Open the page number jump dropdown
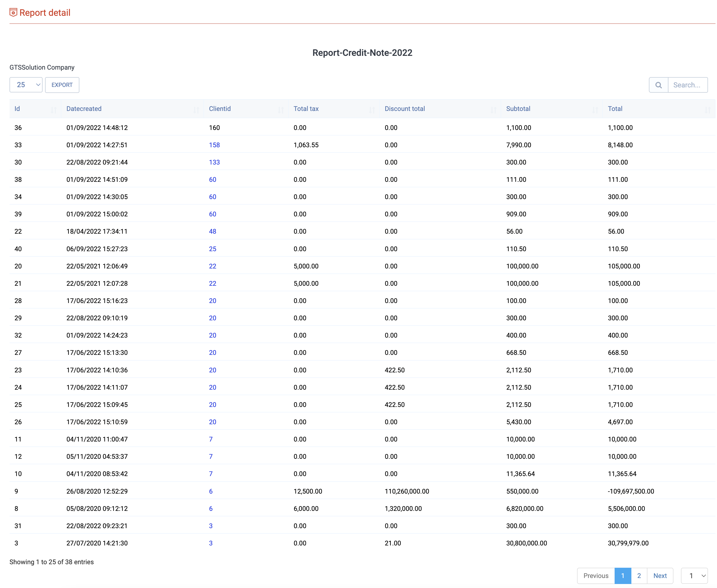The height and width of the screenshot is (588, 717). point(694,575)
